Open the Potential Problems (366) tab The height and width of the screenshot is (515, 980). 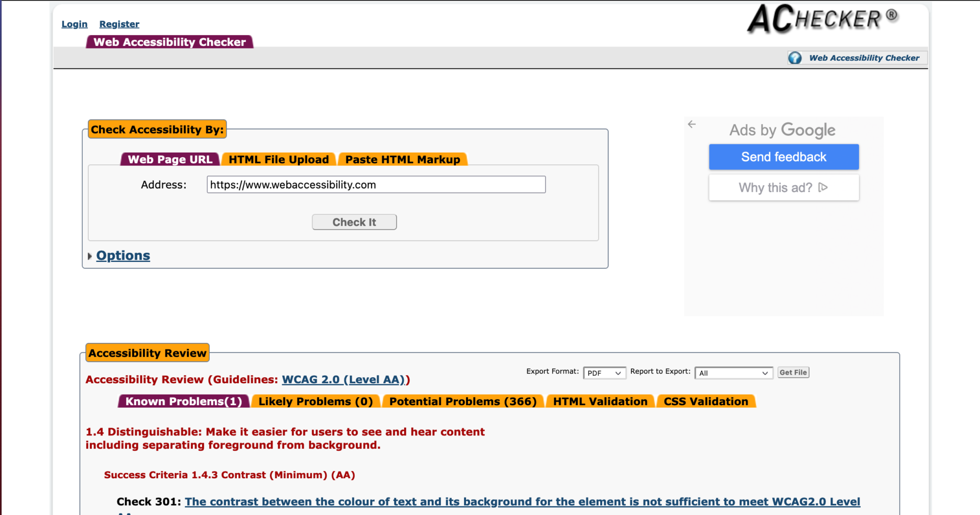pos(463,401)
